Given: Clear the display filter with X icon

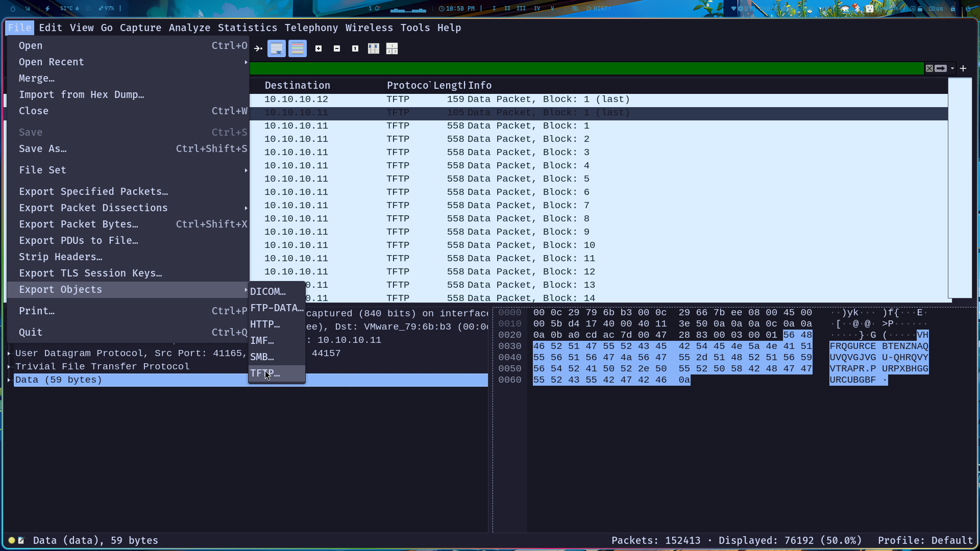Looking at the screenshot, I should tap(929, 68).
